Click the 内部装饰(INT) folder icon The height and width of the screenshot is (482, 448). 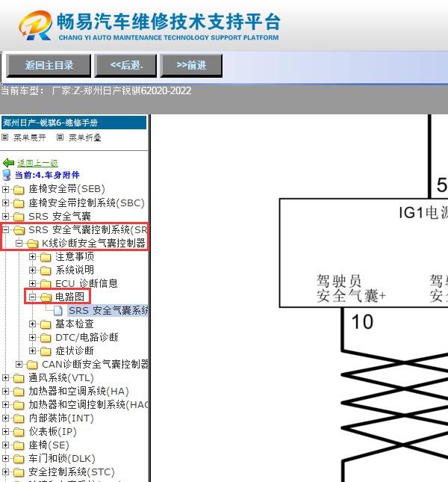coord(19,418)
